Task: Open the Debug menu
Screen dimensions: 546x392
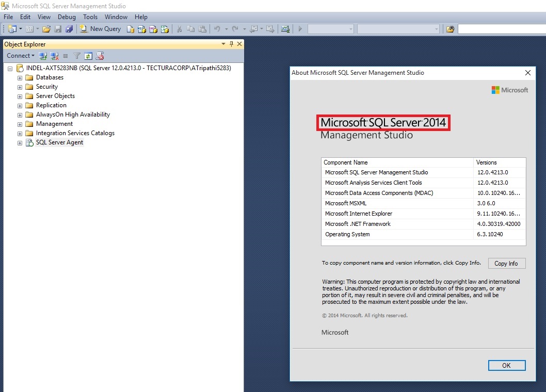Action: coord(67,17)
